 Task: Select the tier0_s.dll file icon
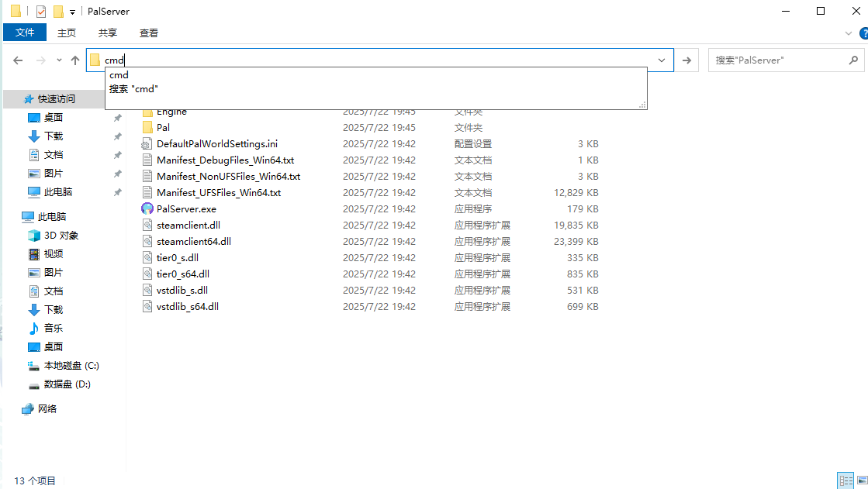(147, 258)
